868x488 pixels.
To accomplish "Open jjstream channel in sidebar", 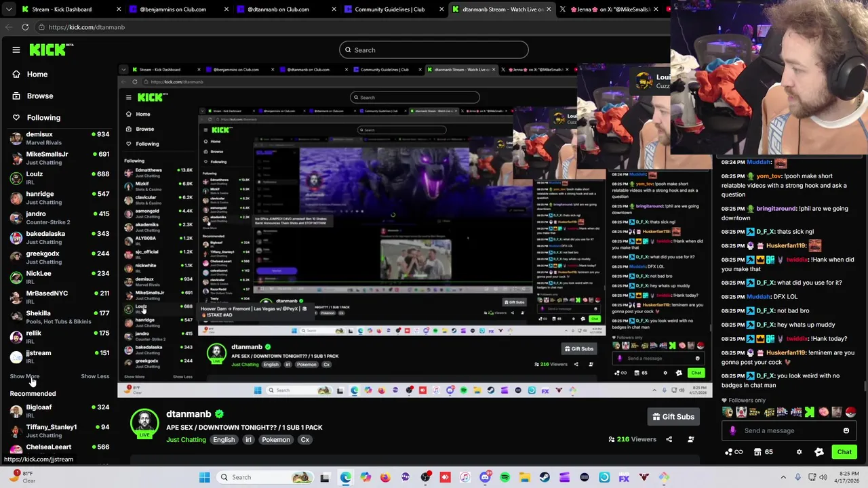I will [60, 357].
